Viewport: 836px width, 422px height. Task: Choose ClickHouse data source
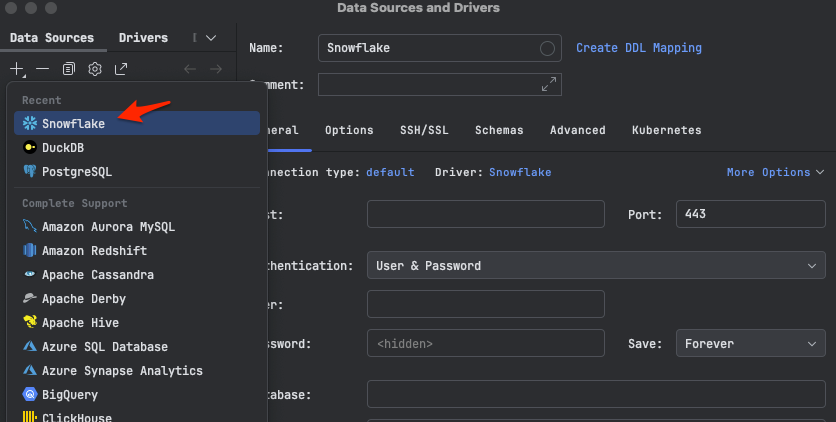pos(137,416)
